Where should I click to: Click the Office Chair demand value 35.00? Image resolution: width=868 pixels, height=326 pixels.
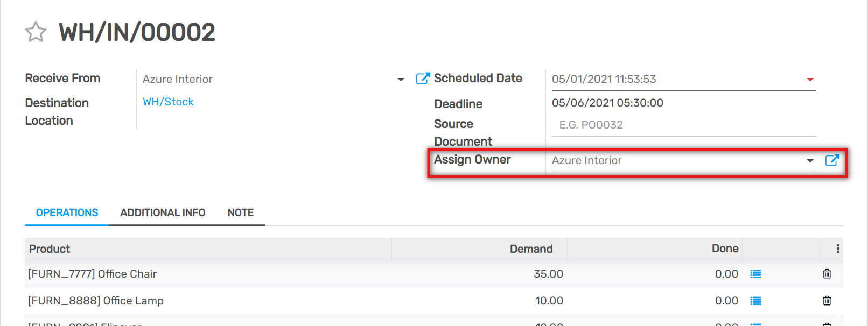coord(548,274)
